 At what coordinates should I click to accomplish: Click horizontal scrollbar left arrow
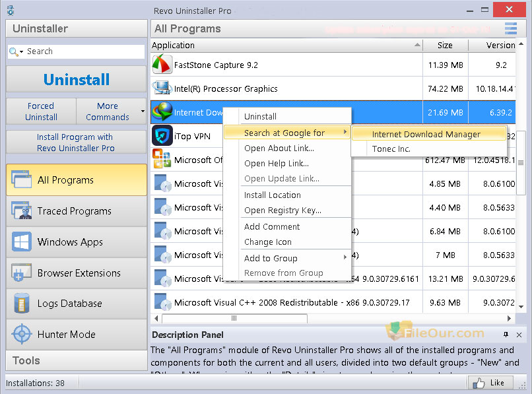click(156, 318)
